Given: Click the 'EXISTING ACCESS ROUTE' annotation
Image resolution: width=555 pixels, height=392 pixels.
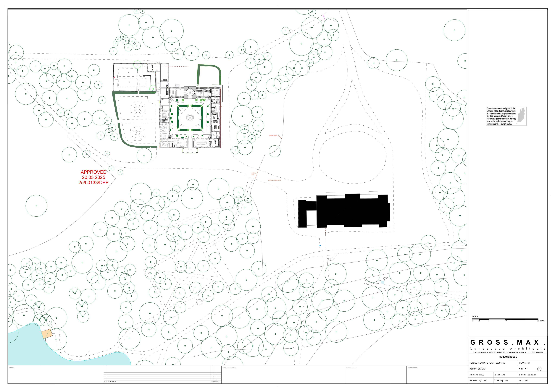Looking at the screenshot, I should tap(275, 180).
